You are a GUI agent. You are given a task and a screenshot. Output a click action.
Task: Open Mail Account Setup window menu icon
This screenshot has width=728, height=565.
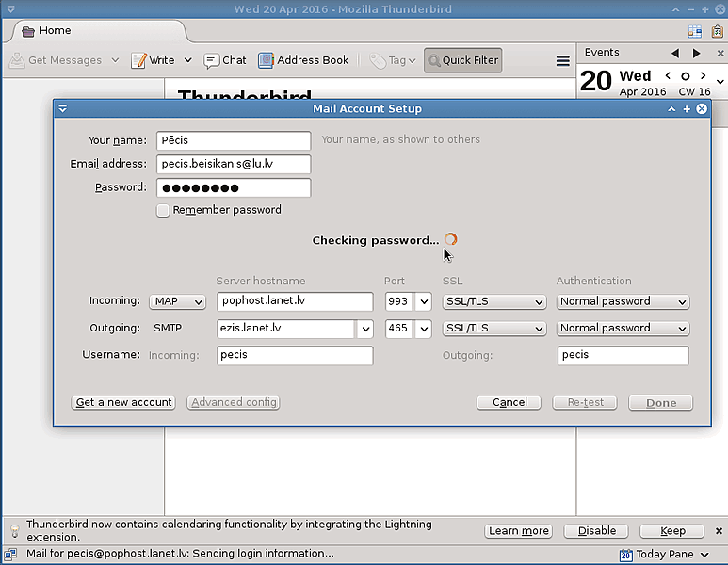point(63,108)
